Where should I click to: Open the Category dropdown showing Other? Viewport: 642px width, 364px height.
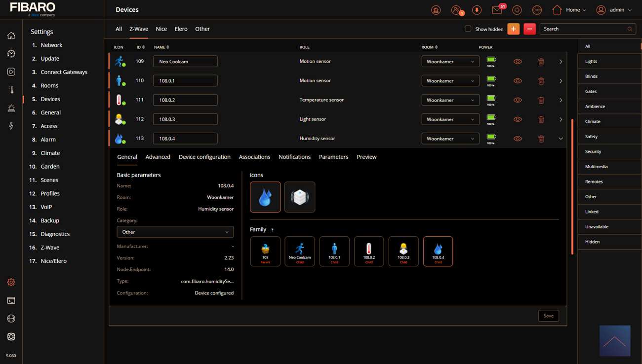click(x=175, y=232)
